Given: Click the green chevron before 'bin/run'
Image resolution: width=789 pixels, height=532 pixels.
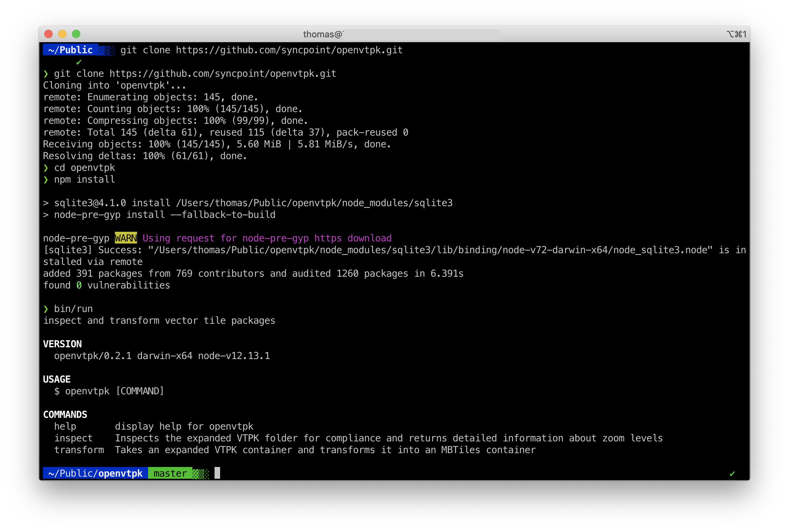Looking at the screenshot, I should [46, 309].
